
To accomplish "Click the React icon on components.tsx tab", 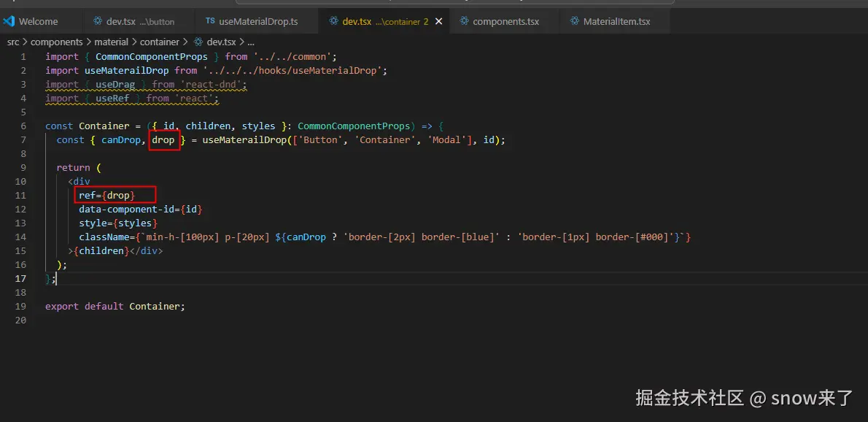I will [x=463, y=22].
